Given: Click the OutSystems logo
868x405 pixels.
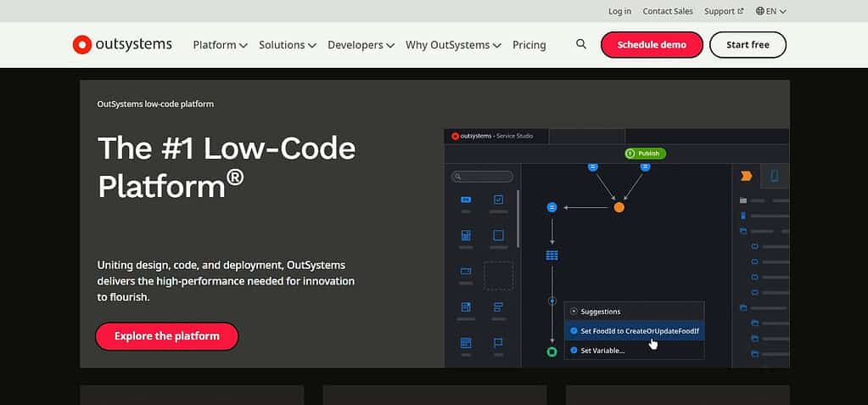Looking at the screenshot, I should [122, 45].
